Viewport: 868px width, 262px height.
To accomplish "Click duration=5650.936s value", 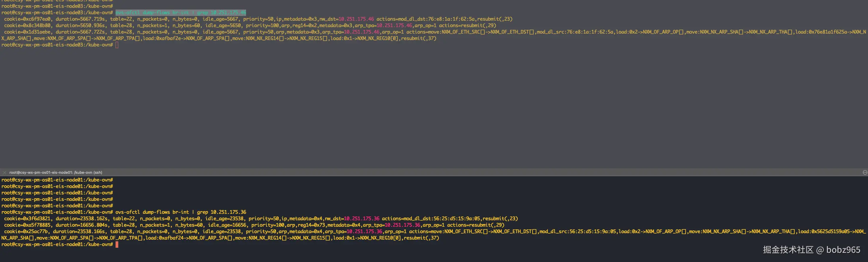I will (80, 25).
